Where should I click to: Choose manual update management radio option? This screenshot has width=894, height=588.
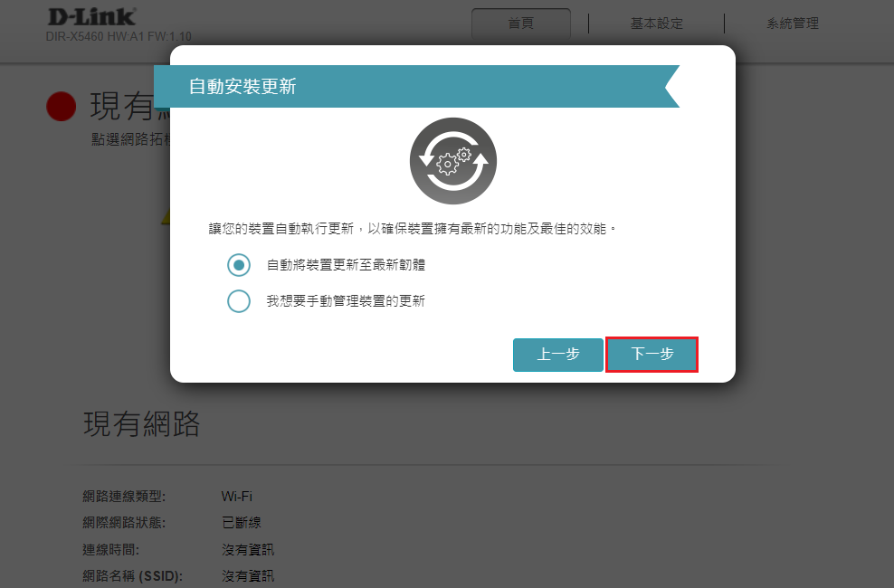pos(239,301)
